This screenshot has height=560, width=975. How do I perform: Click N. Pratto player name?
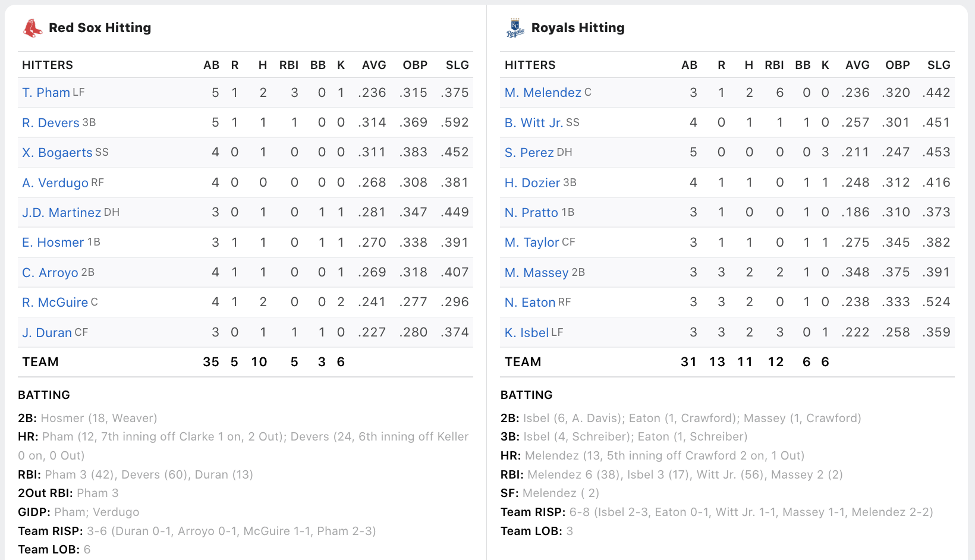tap(531, 213)
